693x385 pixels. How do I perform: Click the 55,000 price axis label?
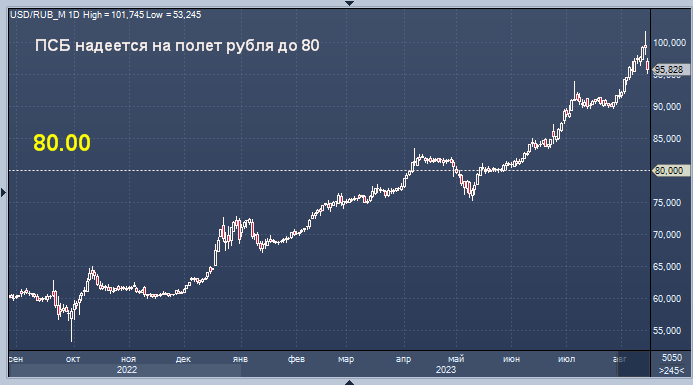pos(667,331)
